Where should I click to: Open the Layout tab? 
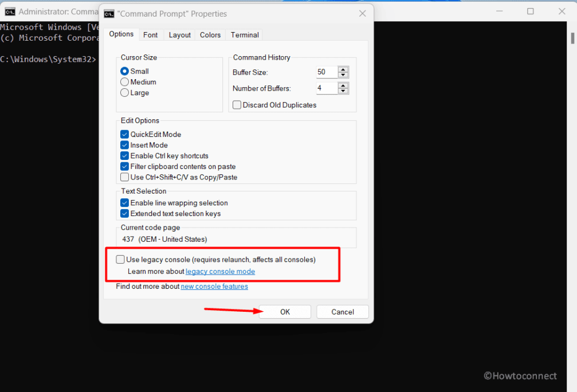click(179, 35)
